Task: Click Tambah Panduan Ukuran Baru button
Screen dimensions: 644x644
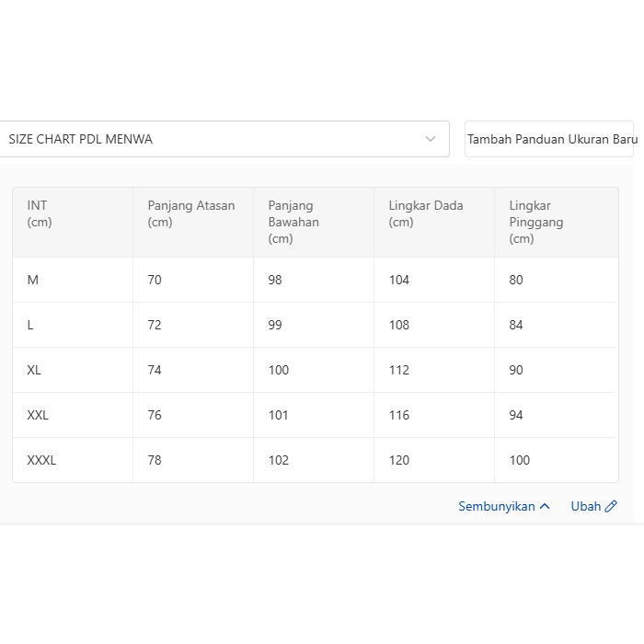Action: [x=550, y=139]
